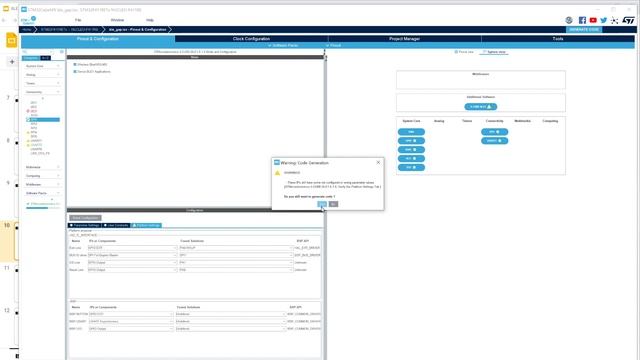The height and width of the screenshot is (360, 640).
Task: Collapse the Software Packs category
Action: (42, 193)
